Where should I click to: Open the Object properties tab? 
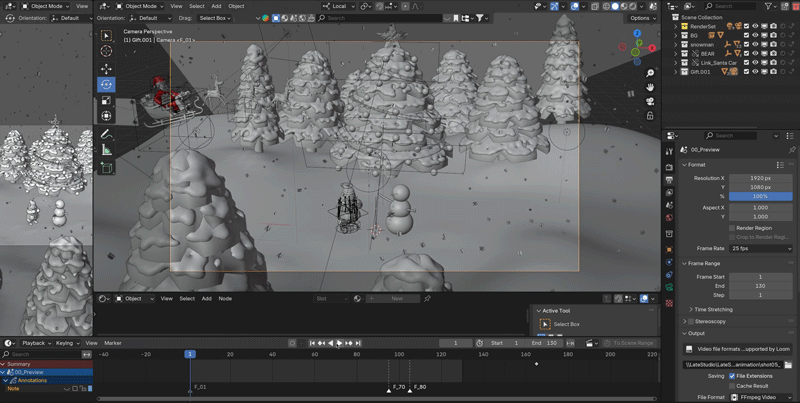[669, 249]
